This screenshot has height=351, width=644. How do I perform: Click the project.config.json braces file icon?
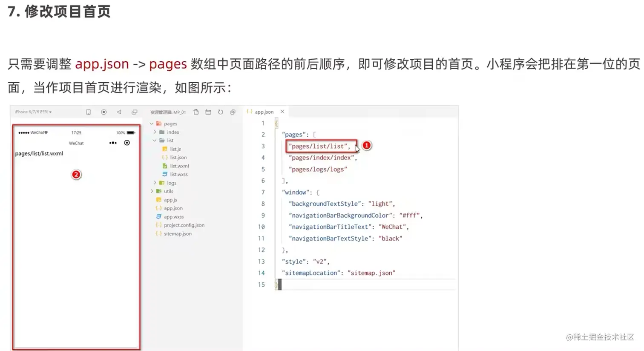(158, 225)
